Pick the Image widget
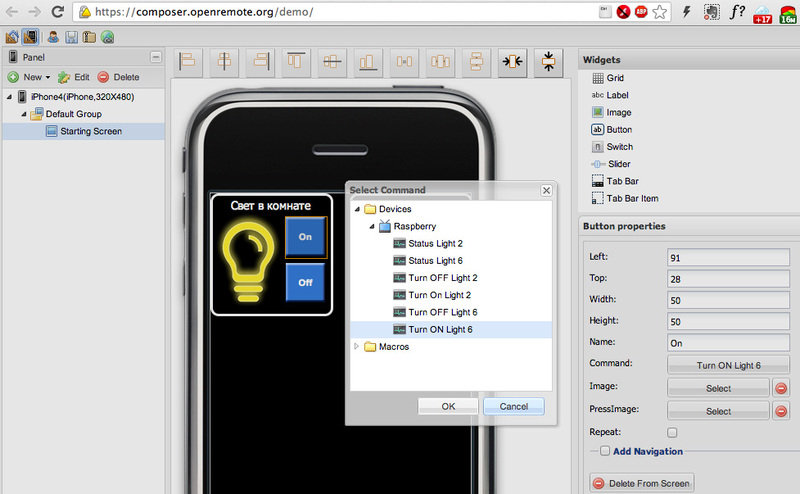 [x=611, y=112]
